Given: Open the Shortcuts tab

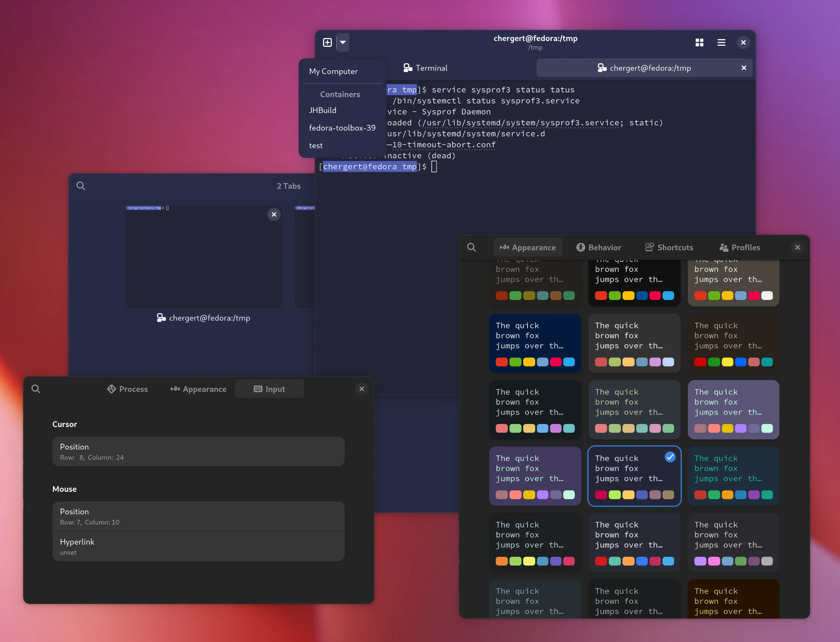Looking at the screenshot, I should [669, 247].
